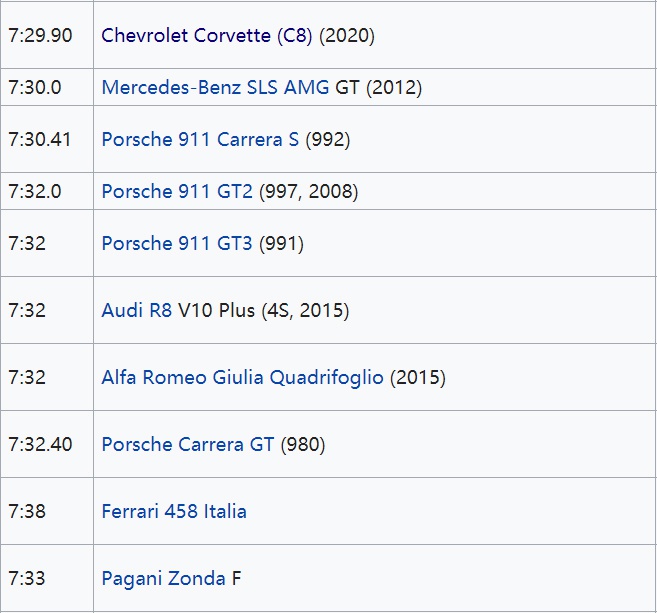Click the 7:32.40 lap time cell
The width and height of the screenshot is (657, 613).
tap(40, 444)
